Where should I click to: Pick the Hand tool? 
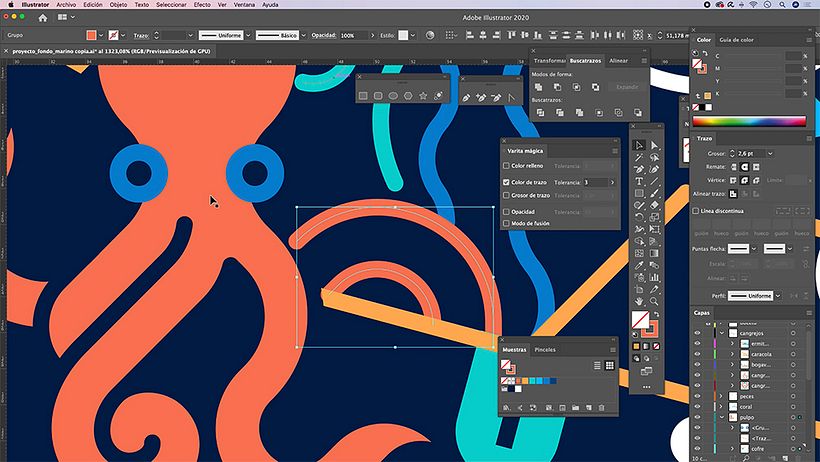639,301
